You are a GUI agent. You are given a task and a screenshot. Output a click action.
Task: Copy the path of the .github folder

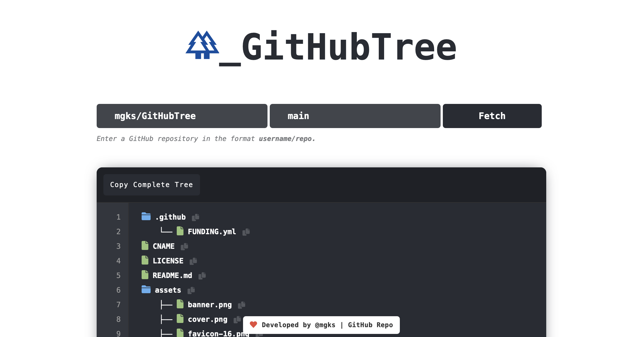pyautogui.click(x=196, y=217)
